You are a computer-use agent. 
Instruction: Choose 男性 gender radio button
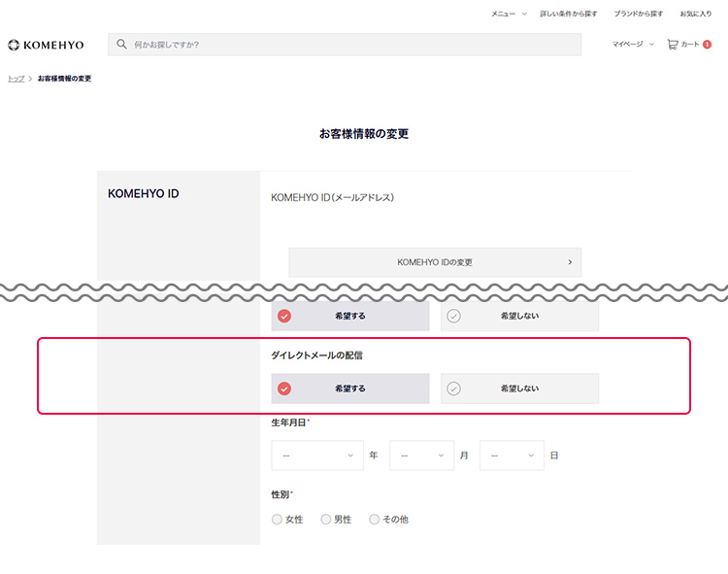pos(326,520)
